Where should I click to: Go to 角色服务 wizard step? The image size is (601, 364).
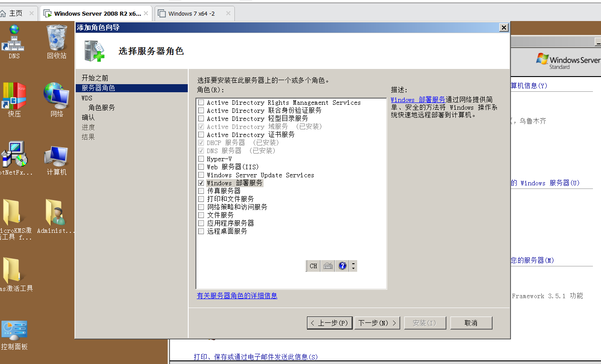click(102, 108)
